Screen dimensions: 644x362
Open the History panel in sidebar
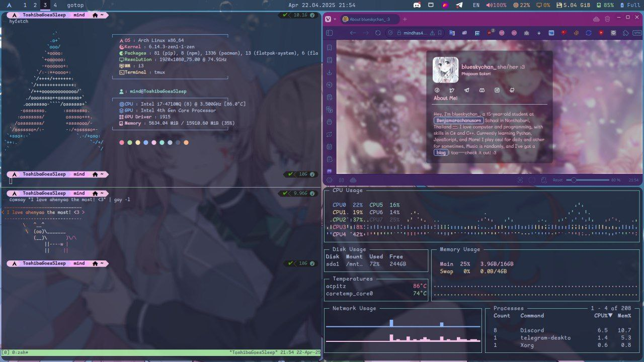(x=330, y=85)
